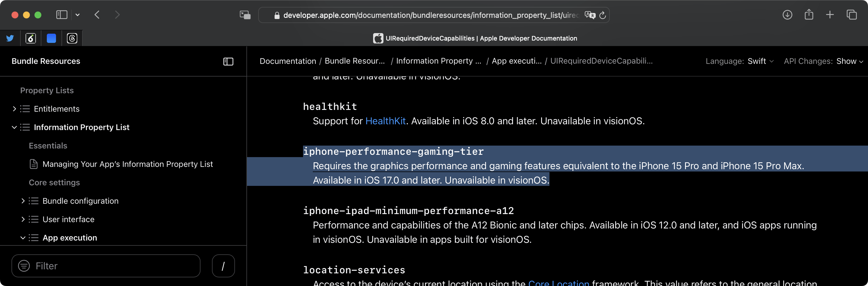Click the location-services heading
Viewport: 868px width, 286px height.
click(x=354, y=270)
